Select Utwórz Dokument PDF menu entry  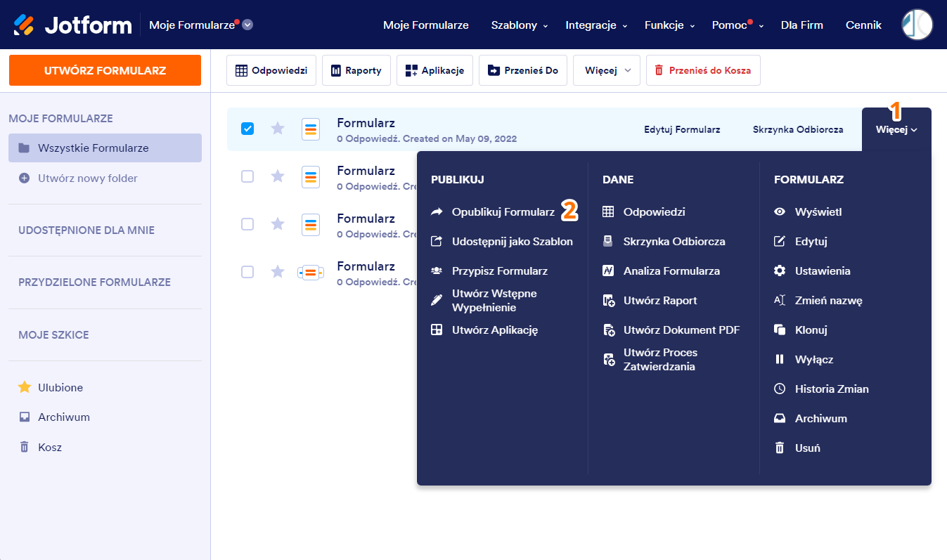681,330
